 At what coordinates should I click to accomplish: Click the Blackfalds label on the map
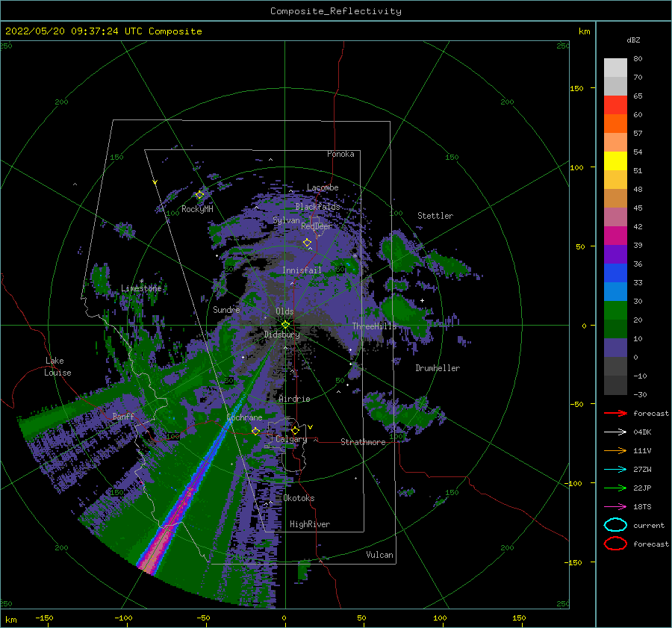pyautogui.click(x=317, y=207)
